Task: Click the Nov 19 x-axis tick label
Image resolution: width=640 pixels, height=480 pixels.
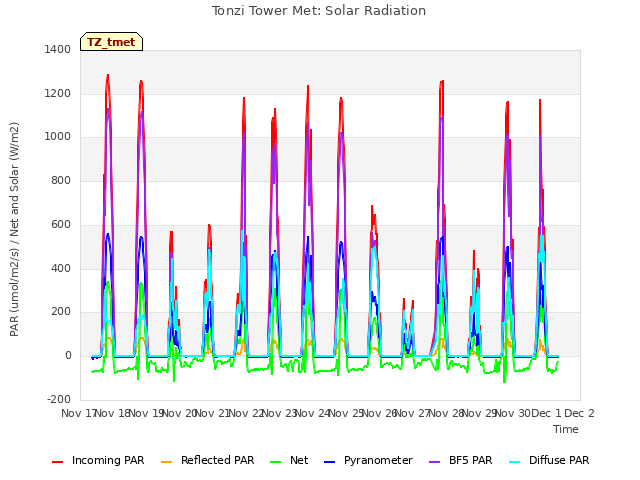Action: 146,413
